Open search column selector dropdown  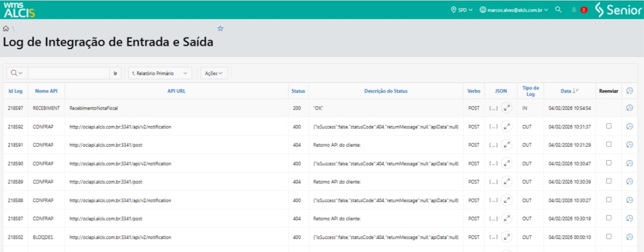click(17, 73)
